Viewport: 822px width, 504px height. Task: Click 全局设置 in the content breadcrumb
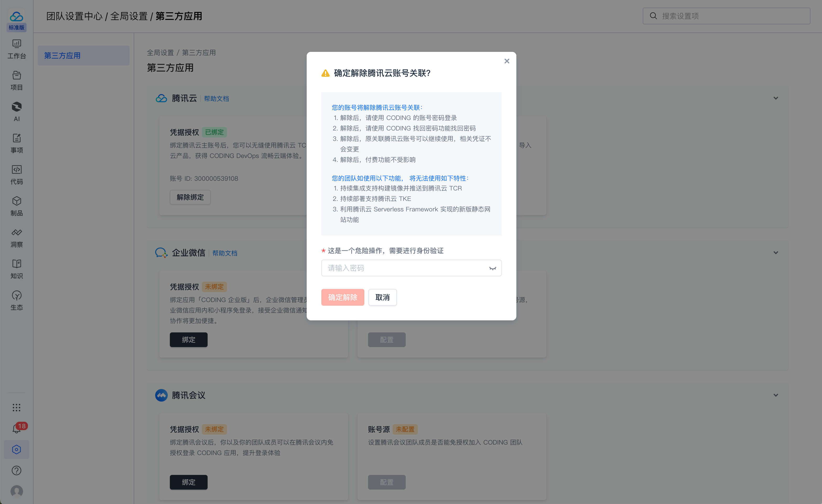point(160,53)
